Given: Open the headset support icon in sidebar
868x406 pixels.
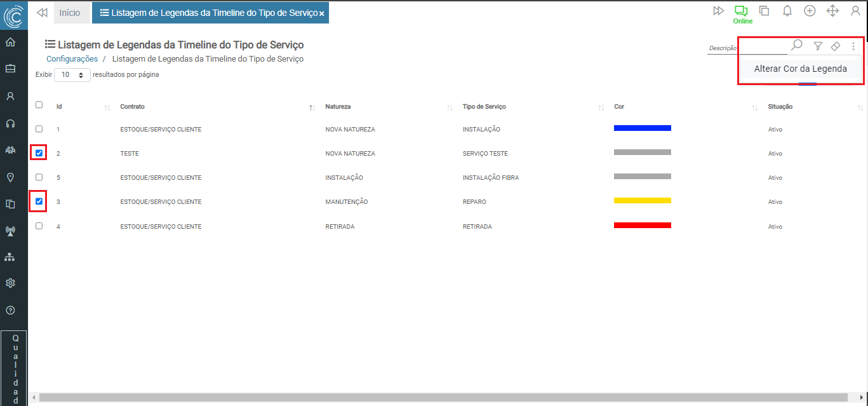Looking at the screenshot, I should [x=10, y=123].
